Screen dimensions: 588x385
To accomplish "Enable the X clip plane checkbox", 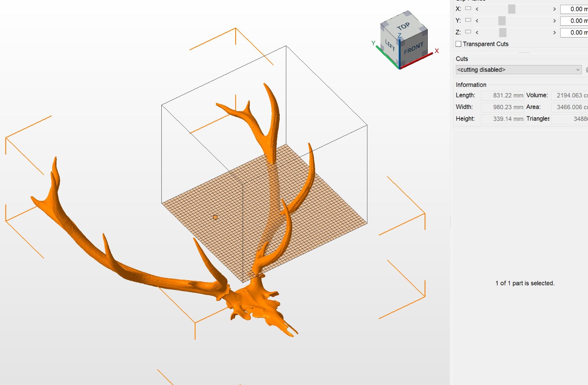I will click(x=468, y=8).
